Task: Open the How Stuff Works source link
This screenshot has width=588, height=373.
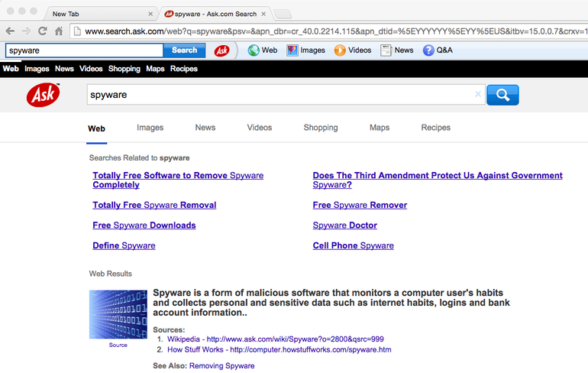Action: (279, 350)
